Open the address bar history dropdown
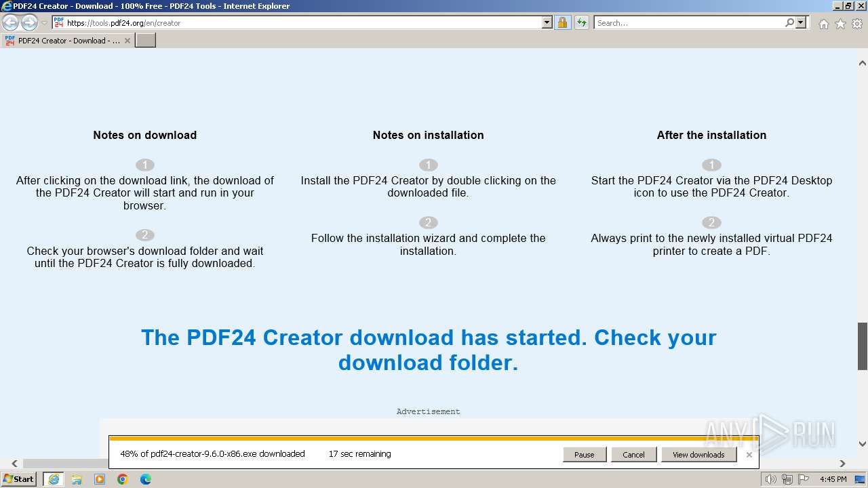This screenshot has height=488, width=868. coord(547,22)
